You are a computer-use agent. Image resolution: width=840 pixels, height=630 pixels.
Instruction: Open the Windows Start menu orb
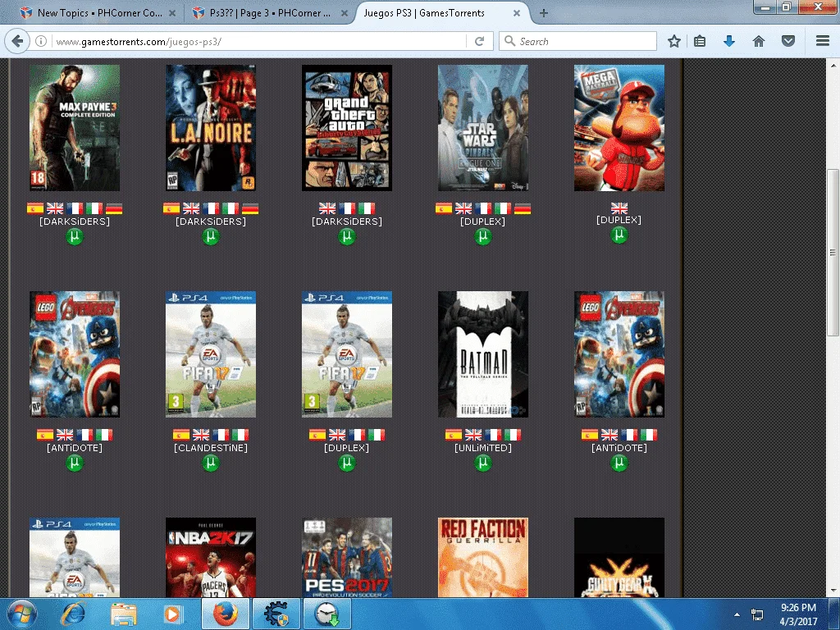[x=22, y=614]
